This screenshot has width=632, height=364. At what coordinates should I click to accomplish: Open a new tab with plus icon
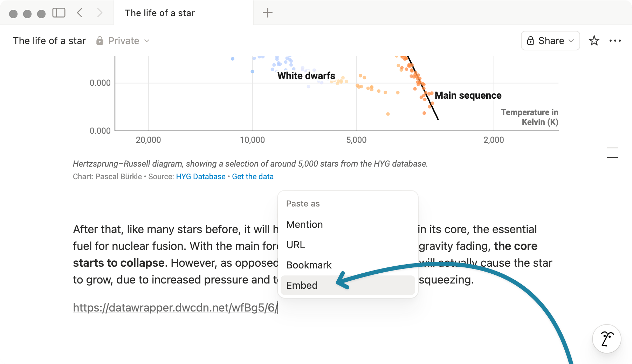click(x=267, y=13)
